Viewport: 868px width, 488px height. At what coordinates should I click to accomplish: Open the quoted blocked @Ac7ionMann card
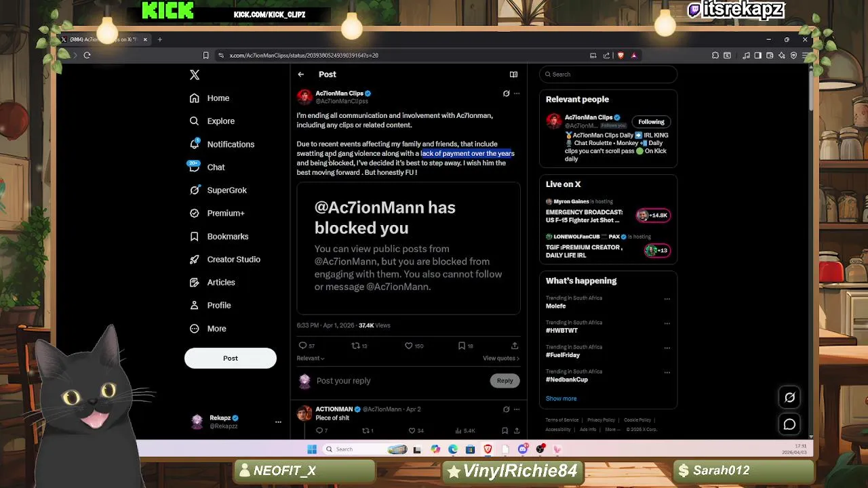[x=408, y=247]
